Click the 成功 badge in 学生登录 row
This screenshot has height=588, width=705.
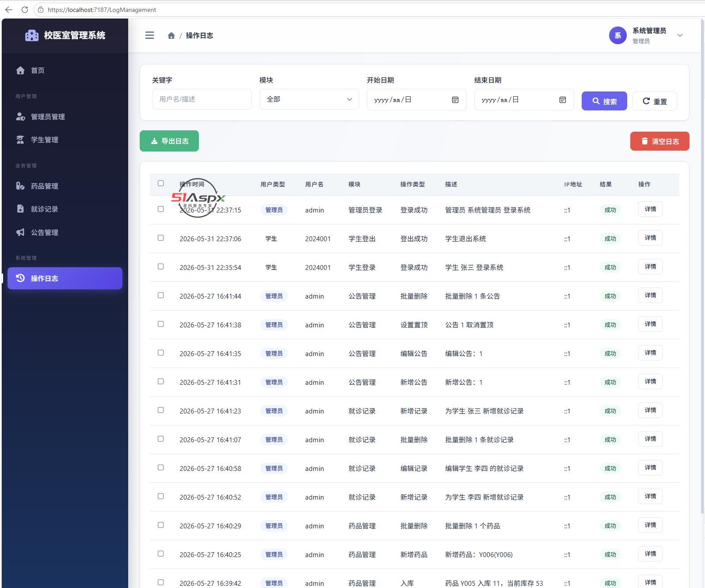pos(610,267)
